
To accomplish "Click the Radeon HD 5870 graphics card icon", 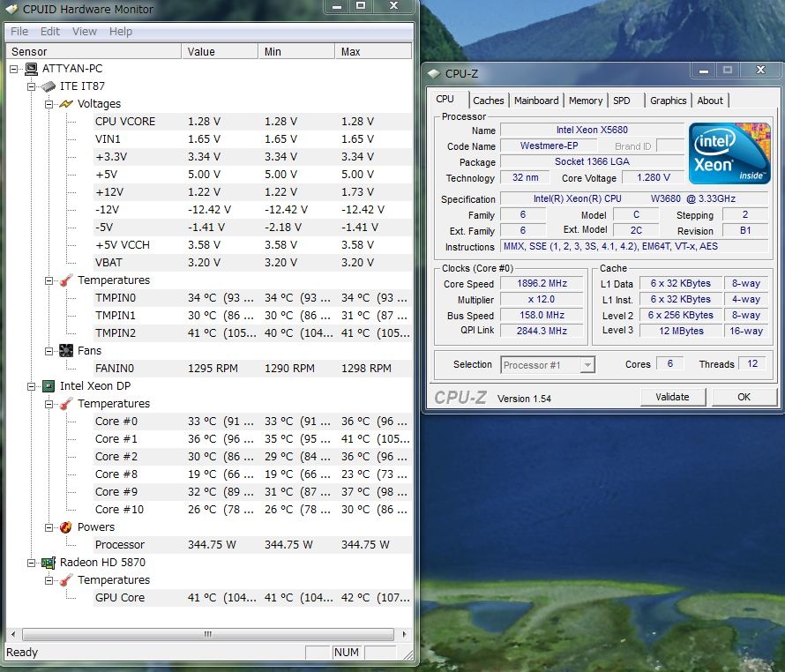I will point(49,563).
